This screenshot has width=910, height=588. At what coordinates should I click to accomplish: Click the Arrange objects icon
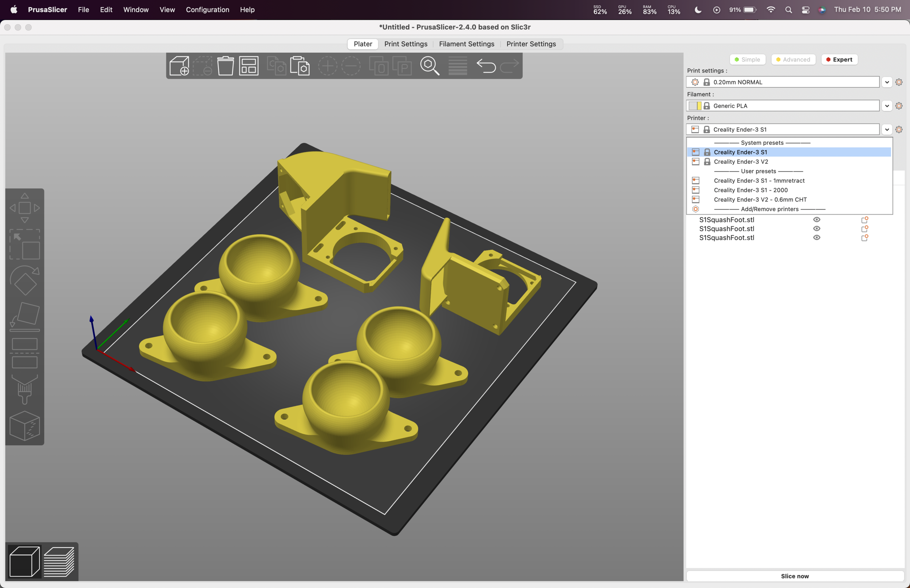coord(249,65)
